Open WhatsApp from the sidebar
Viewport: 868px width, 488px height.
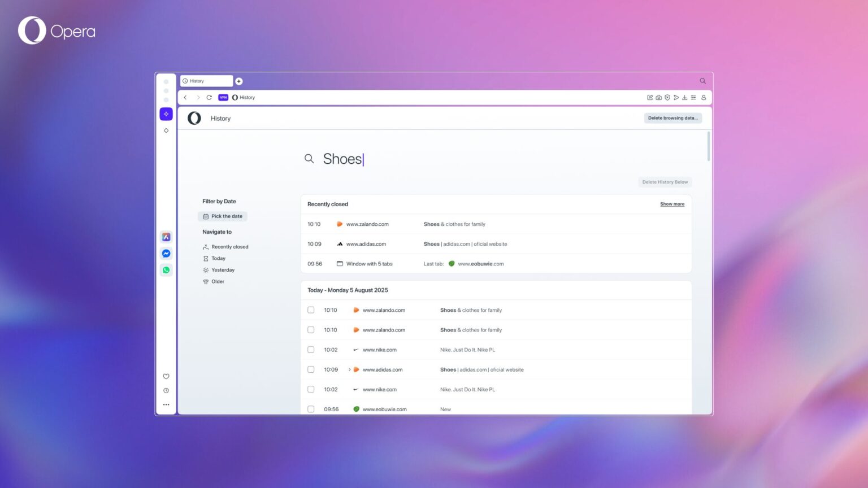click(166, 269)
